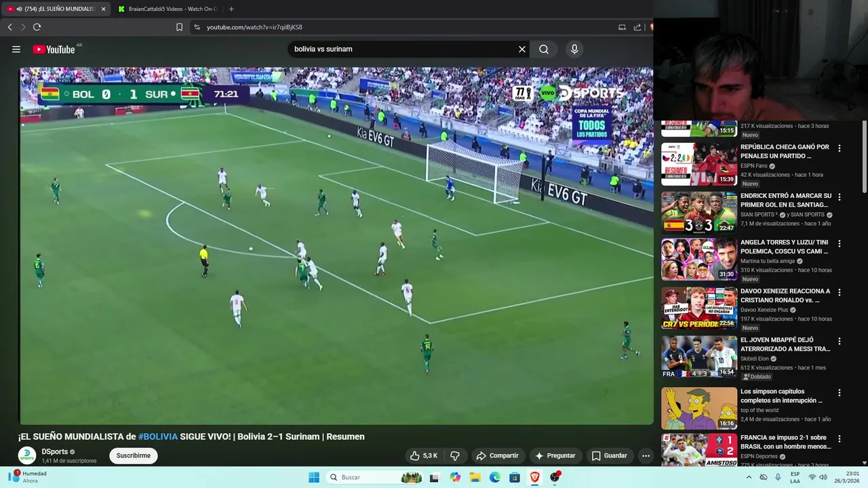This screenshot has height=488, width=868.
Task: Click the Bolivia vs Surinam video player
Action: click(x=336, y=245)
